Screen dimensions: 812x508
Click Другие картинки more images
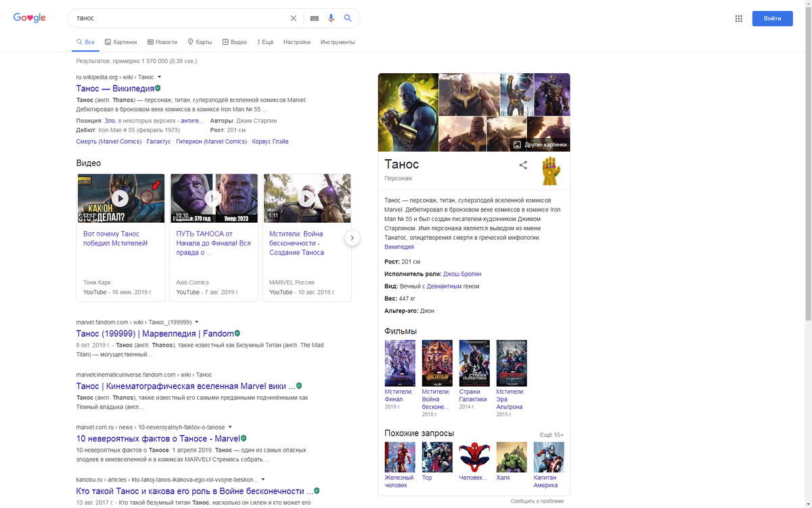[540, 144]
